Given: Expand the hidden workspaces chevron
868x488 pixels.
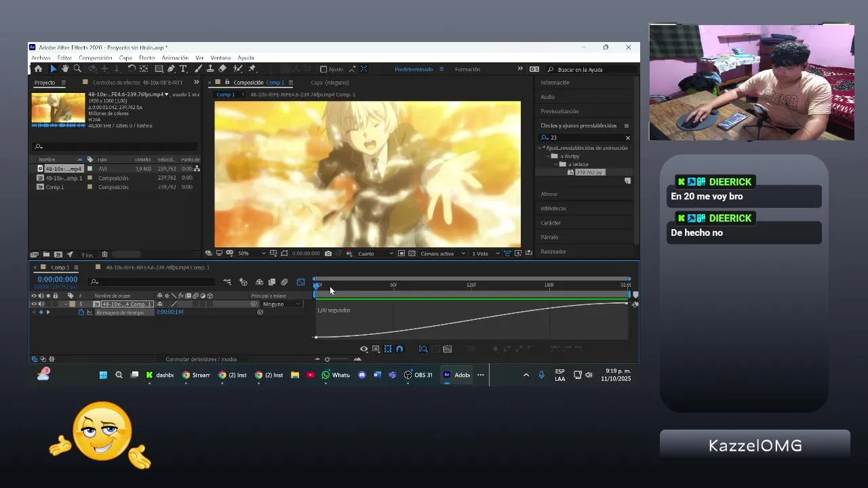Looking at the screenshot, I should tap(520, 69).
